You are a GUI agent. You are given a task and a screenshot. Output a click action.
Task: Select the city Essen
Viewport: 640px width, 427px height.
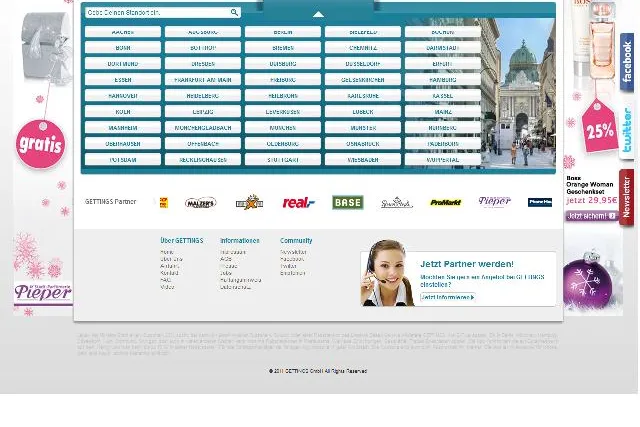tap(123, 80)
